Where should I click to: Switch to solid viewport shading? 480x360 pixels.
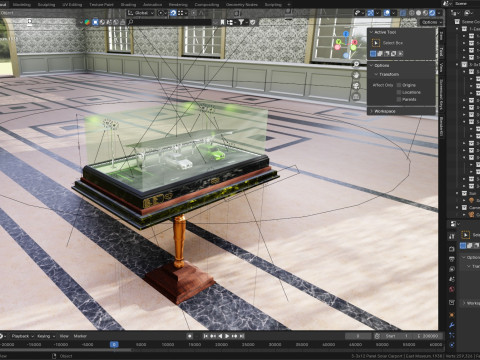(x=419, y=13)
